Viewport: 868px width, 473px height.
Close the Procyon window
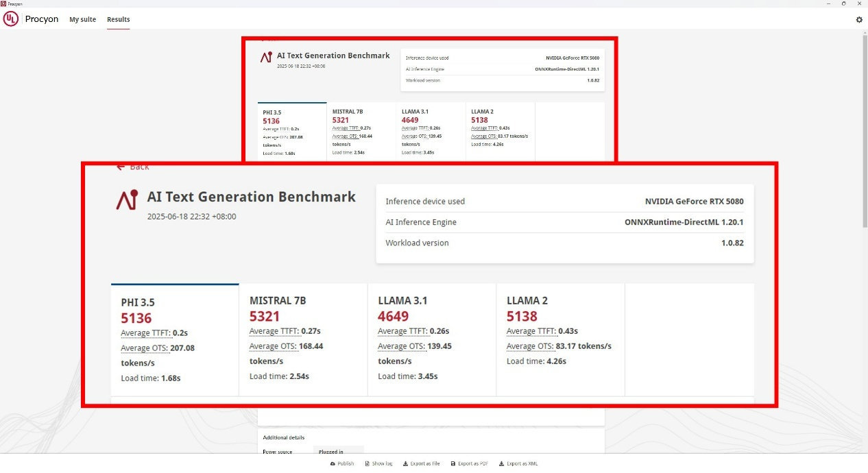click(860, 3)
